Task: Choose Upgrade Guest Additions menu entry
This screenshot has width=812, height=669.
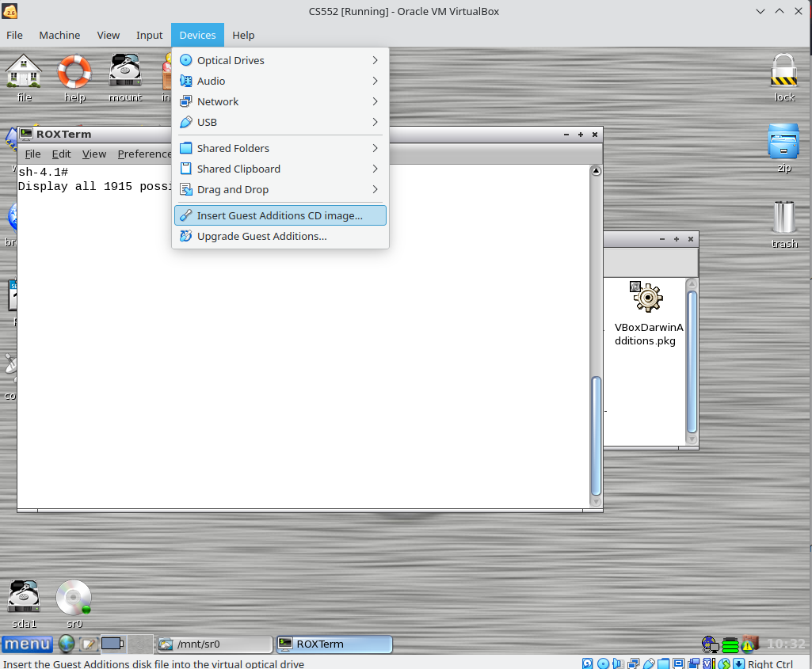Action: 261,236
